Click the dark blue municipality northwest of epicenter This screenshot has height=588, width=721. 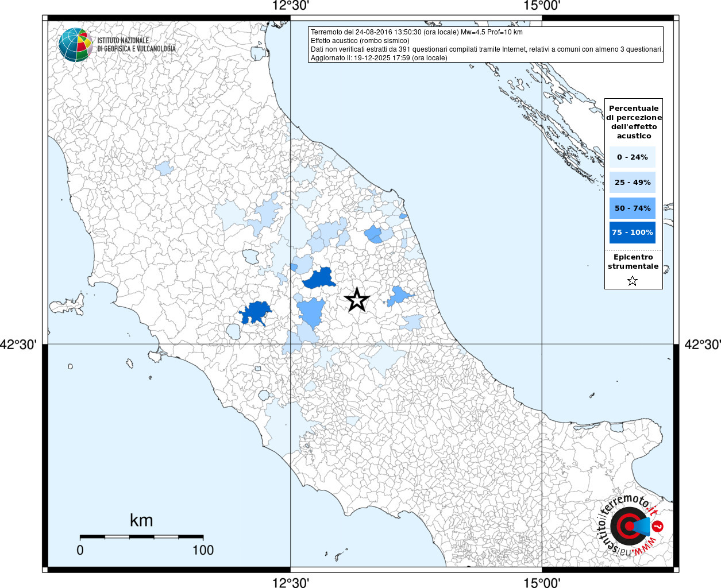319,279
